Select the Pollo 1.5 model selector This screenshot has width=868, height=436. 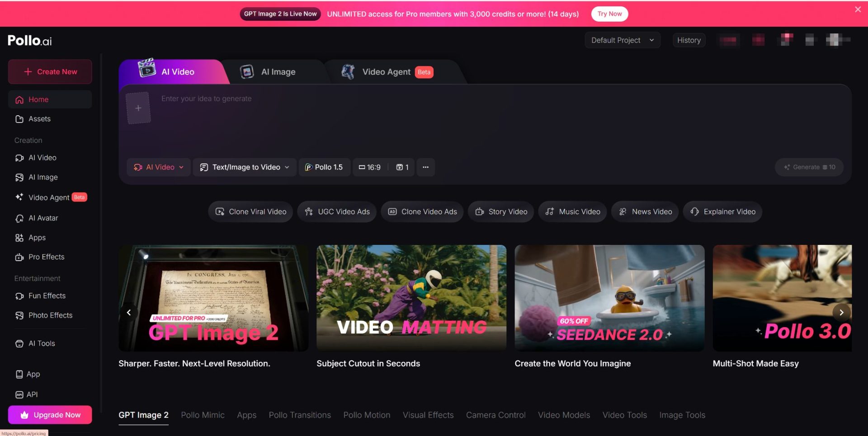click(324, 167)
